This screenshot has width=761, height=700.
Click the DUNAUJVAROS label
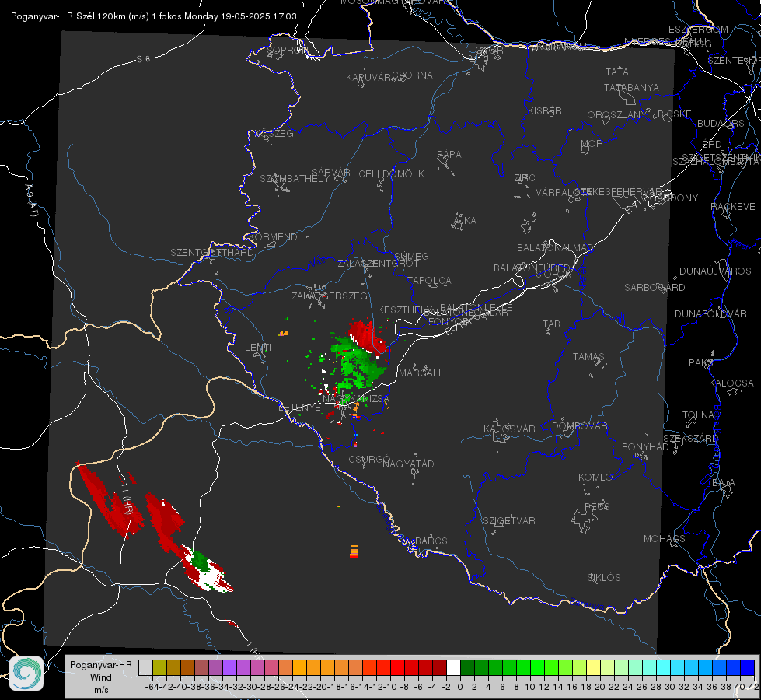tap(715, 271)
